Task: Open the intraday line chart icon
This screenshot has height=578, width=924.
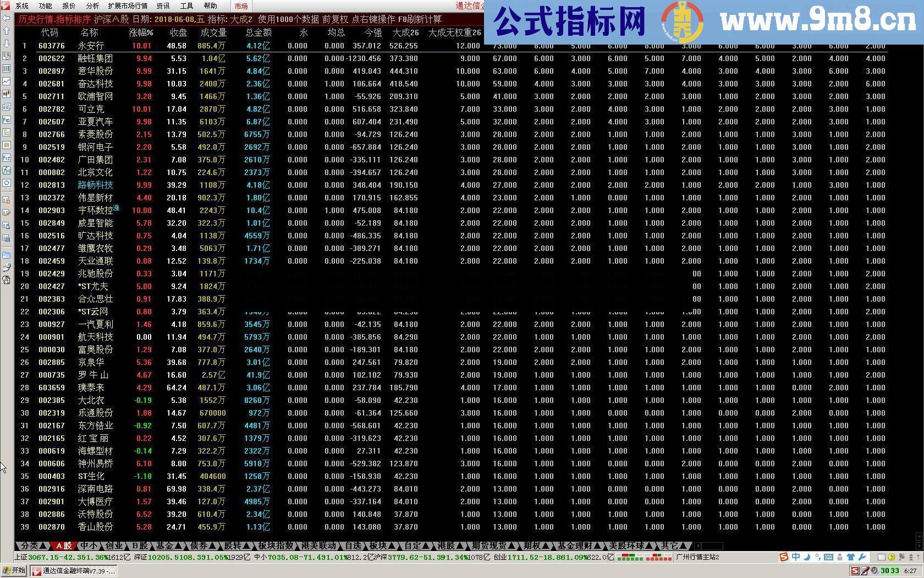Action: [x=7, y=81]
